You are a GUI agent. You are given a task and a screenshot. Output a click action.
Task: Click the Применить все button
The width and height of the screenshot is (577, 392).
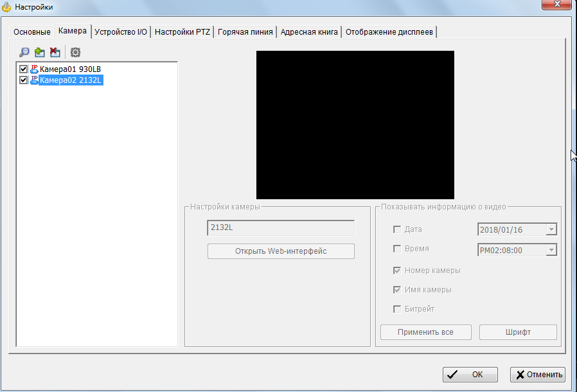point(426,332)
